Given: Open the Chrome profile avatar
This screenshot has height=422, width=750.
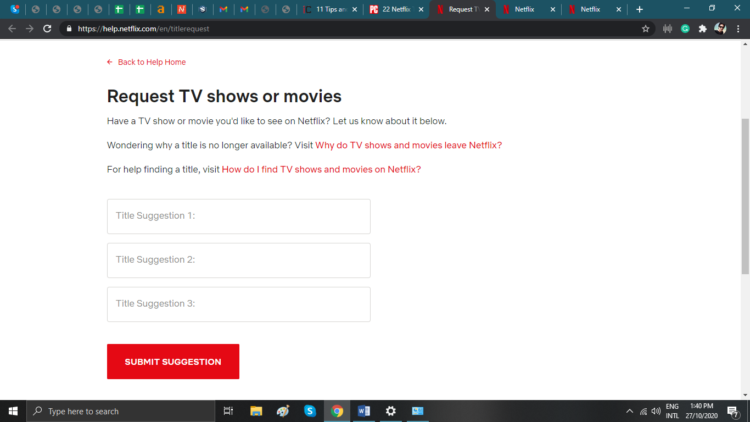Looking at the screenshot, I should [x=720, y=29].
